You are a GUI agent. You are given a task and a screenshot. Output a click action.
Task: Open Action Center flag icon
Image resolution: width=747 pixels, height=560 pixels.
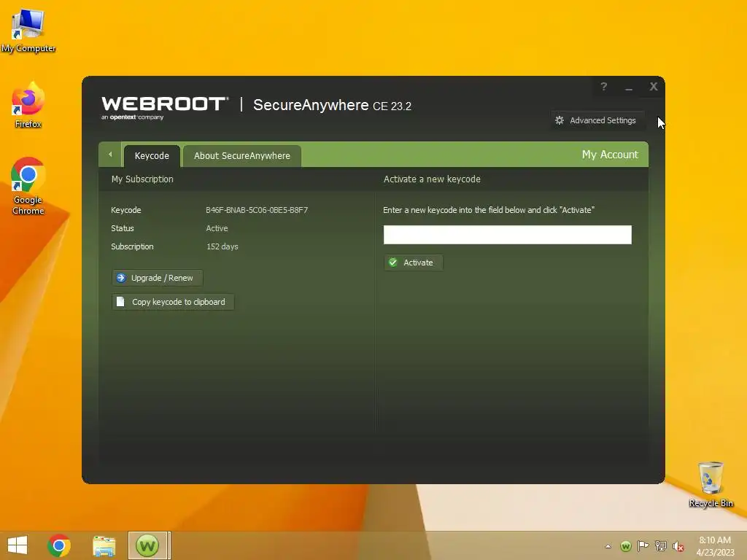643,546
